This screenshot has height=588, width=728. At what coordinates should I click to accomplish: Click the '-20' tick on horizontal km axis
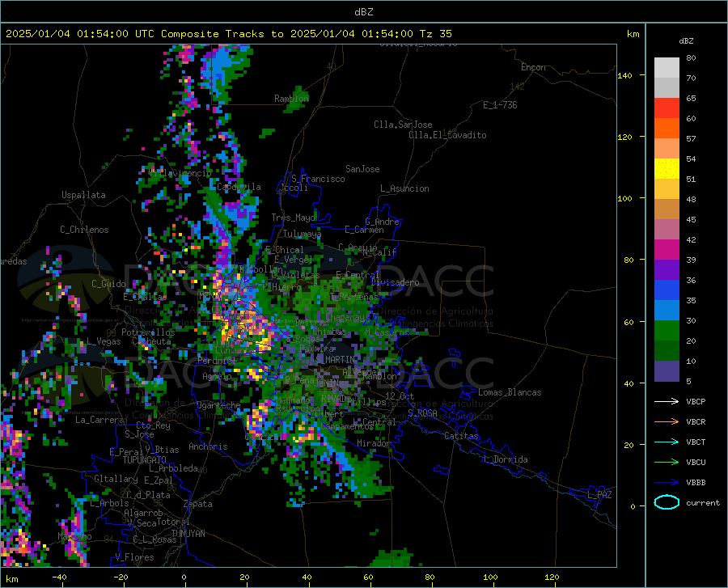point(121,577)
